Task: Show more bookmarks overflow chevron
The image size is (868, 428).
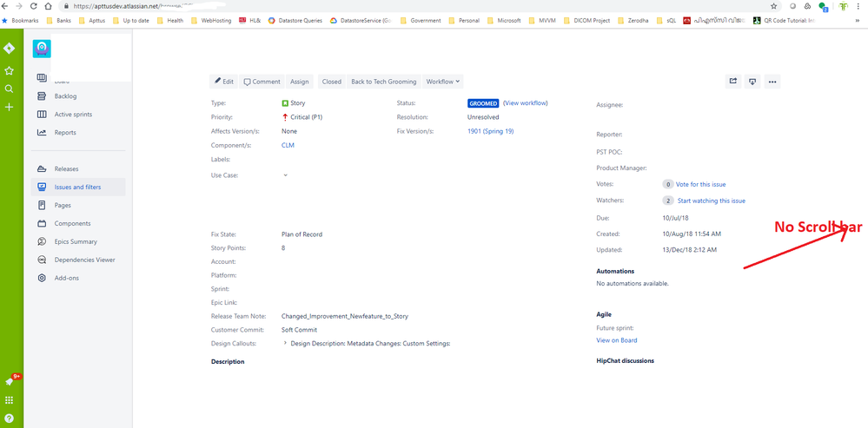Action: [859, 21]
